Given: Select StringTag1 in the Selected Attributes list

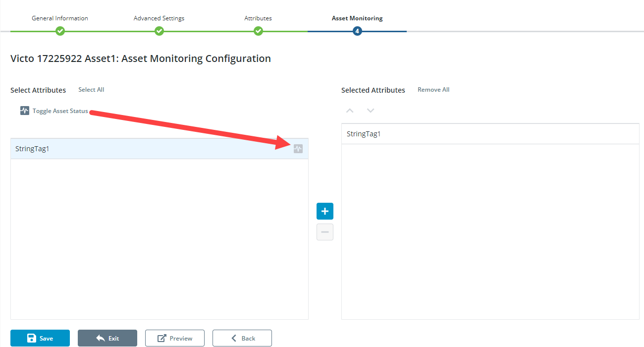Looking at the screenshot, I should (364, 133).
